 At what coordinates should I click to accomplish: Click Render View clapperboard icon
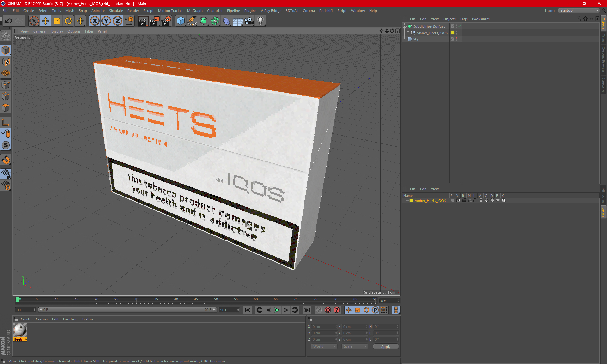click(143, 21)
